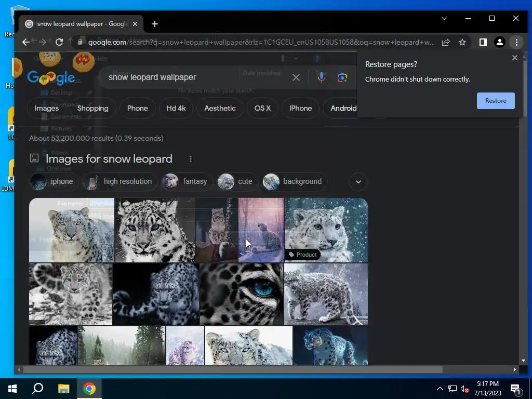Open the taskbar clock showing 5:17 PM
Image resolution: width=532 pixels, height=399 pixels.
(487, 389)
